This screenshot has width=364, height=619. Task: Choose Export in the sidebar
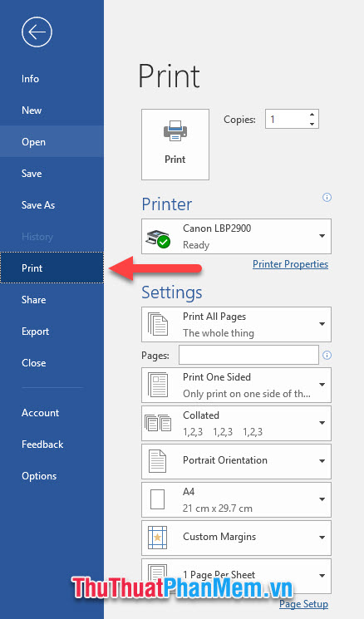click(x=52, y=332)
